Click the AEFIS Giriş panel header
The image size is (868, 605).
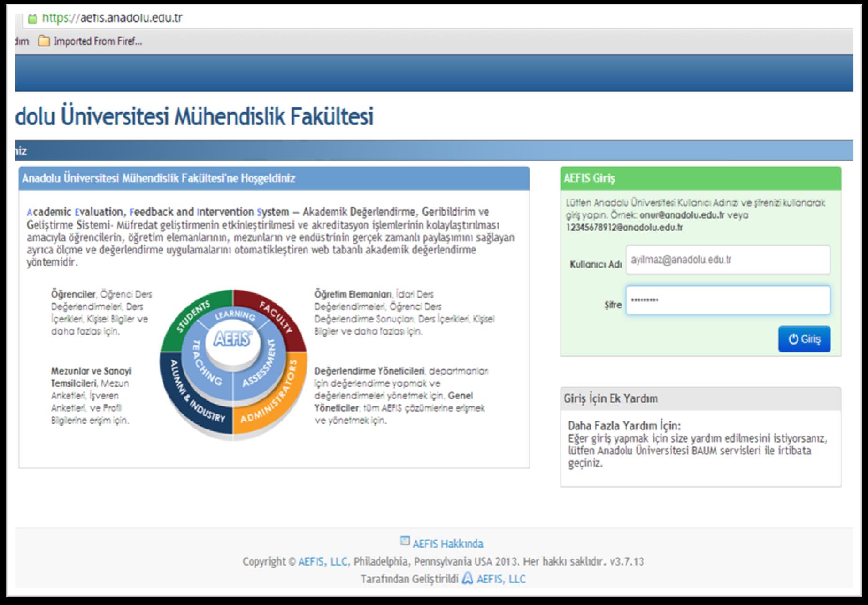pyautogui.click(x=700, y=178)
